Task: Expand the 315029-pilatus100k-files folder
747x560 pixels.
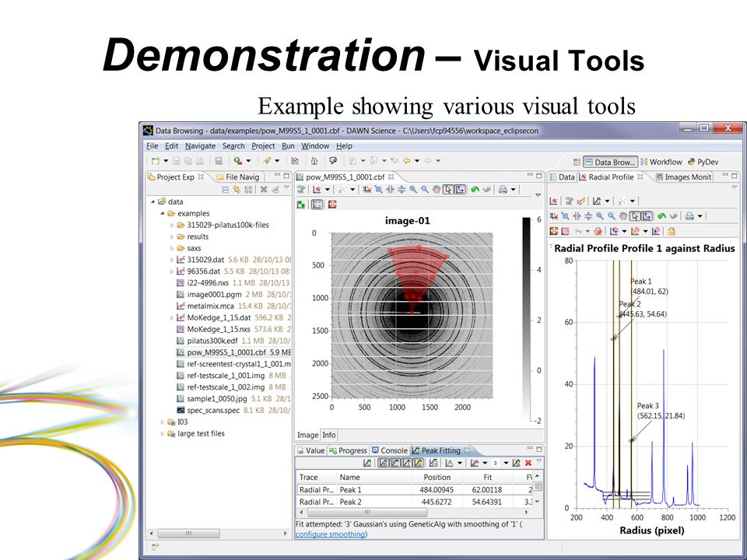Action: pyautogui.click(x=171, y=226)
